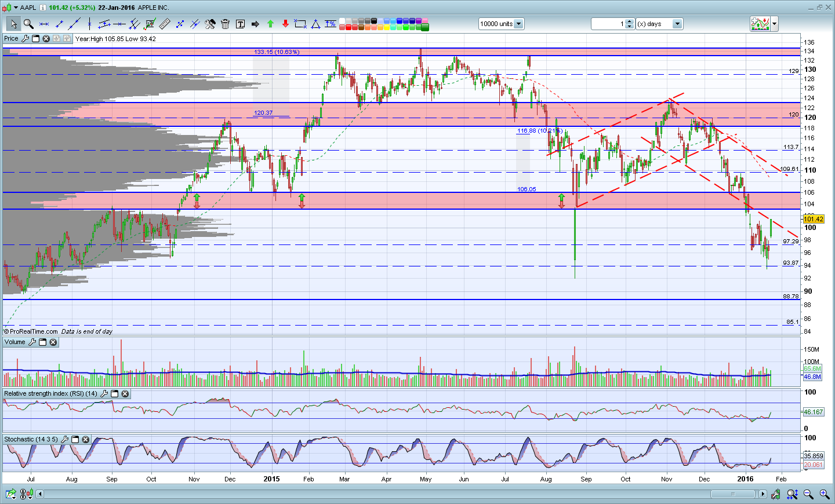Open RSI indicator wrench settings

tap(104, 394)
